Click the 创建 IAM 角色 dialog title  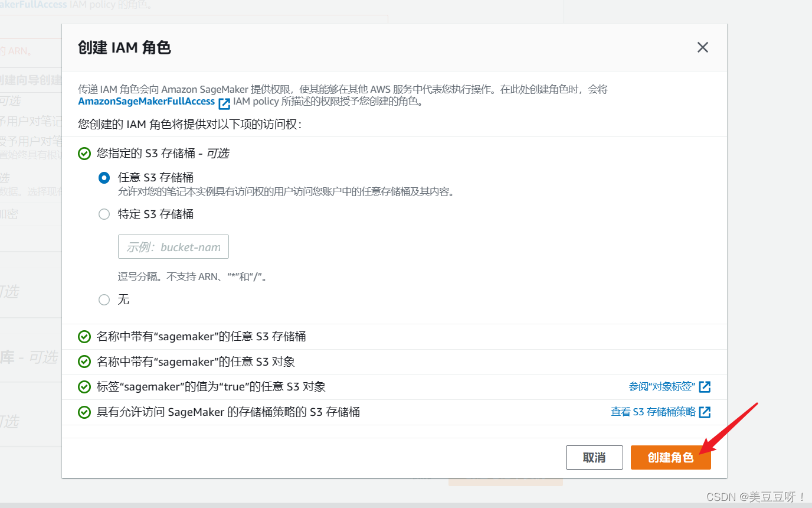(x=125, y=47)
